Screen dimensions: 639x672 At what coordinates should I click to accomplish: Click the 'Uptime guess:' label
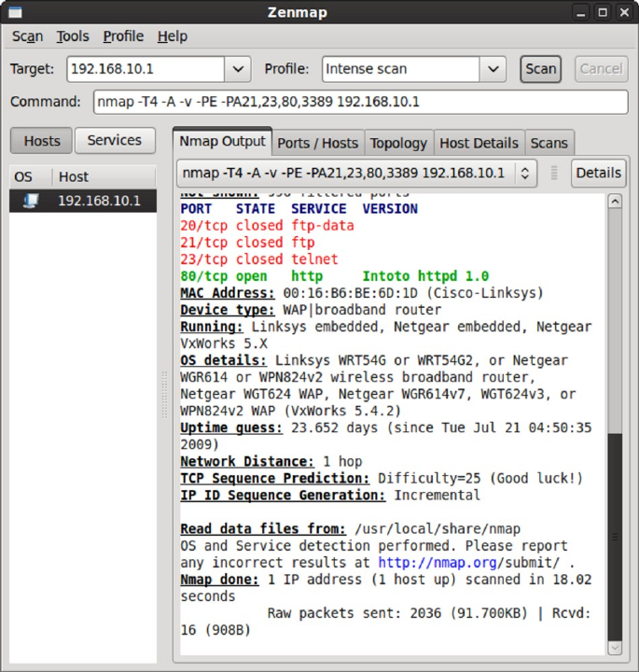(x=231, y=427)
